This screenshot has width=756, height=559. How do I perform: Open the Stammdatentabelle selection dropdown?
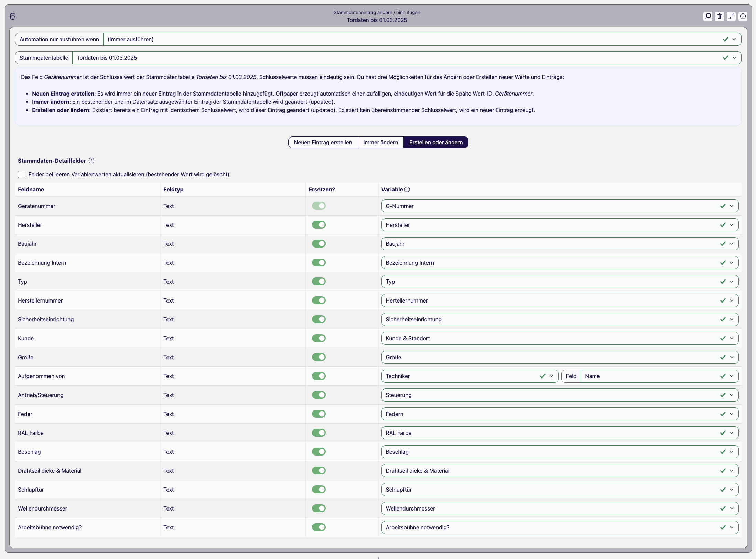[407, 58]
